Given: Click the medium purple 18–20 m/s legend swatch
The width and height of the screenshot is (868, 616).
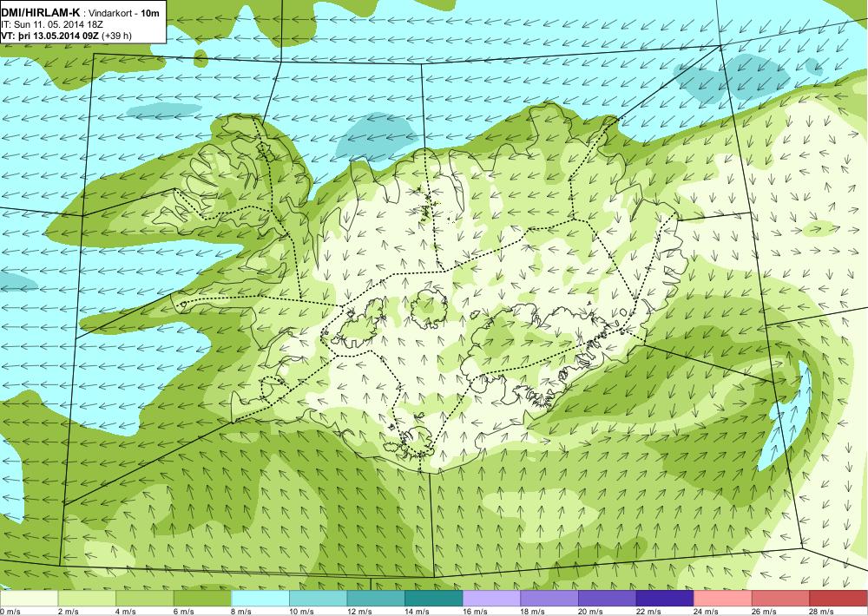Looking at the screenshot, I should point(549,599).
